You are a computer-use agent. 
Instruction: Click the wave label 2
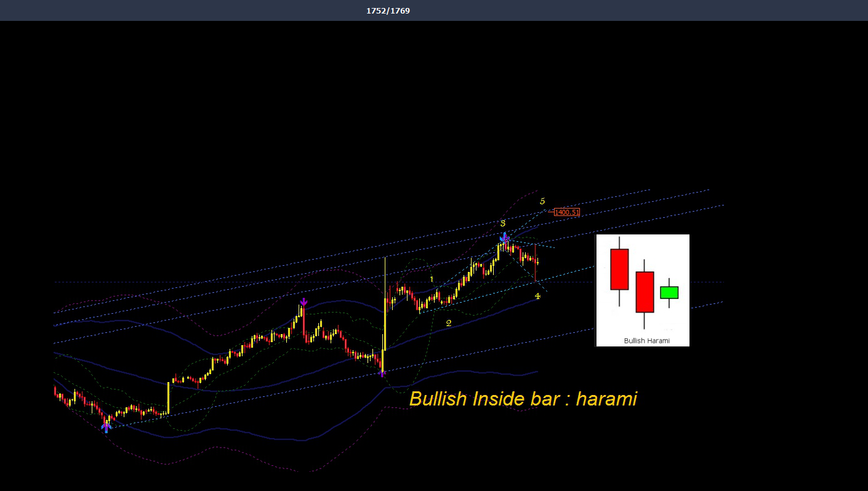[449, 323]
